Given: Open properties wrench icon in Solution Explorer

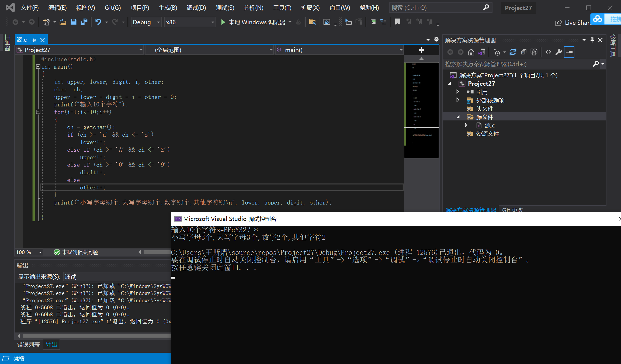Looking at the screenshot, I should [558, 52].
